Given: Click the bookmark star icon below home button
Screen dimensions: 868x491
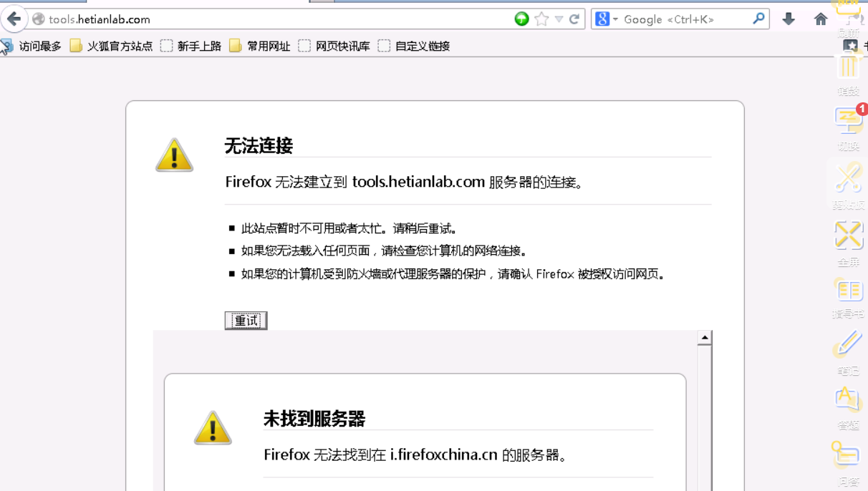Looking at the screenshot, I should (x=850, y=46).
